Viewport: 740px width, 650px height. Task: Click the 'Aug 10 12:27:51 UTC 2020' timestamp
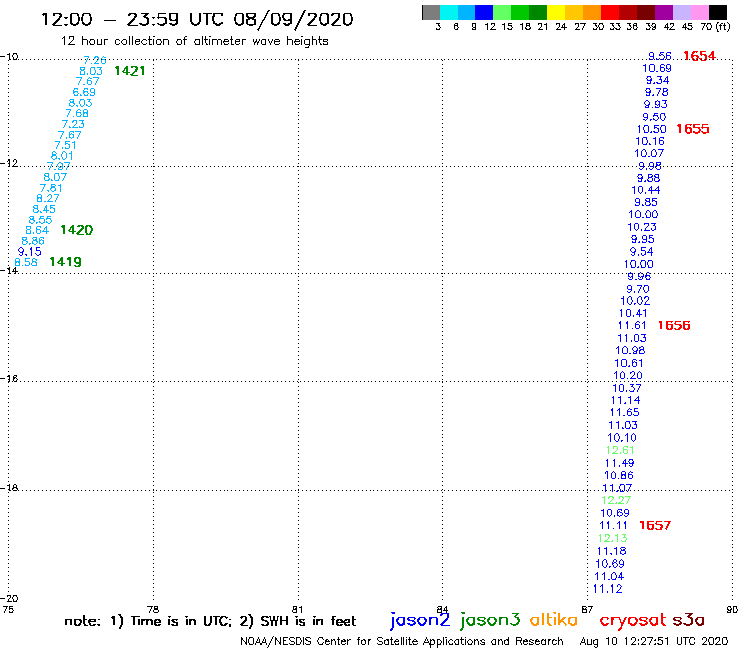point(654,641)
